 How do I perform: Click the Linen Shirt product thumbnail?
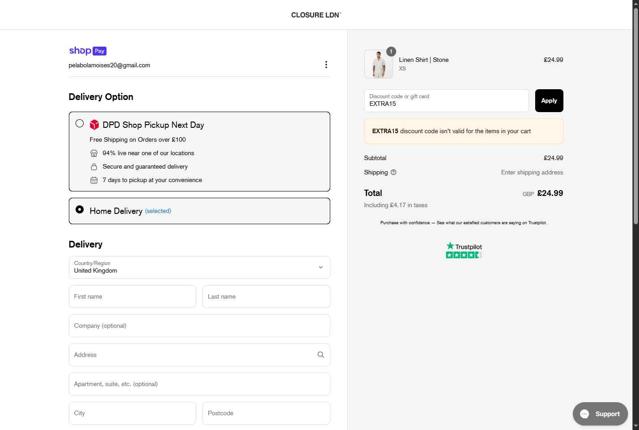(x=379, y=64)
